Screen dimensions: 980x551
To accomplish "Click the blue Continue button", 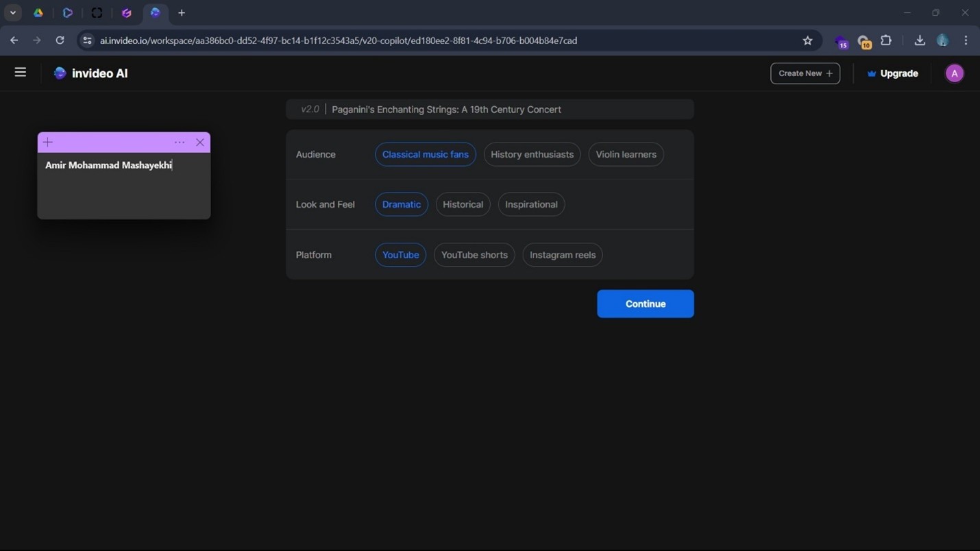I will pos(645,304).
